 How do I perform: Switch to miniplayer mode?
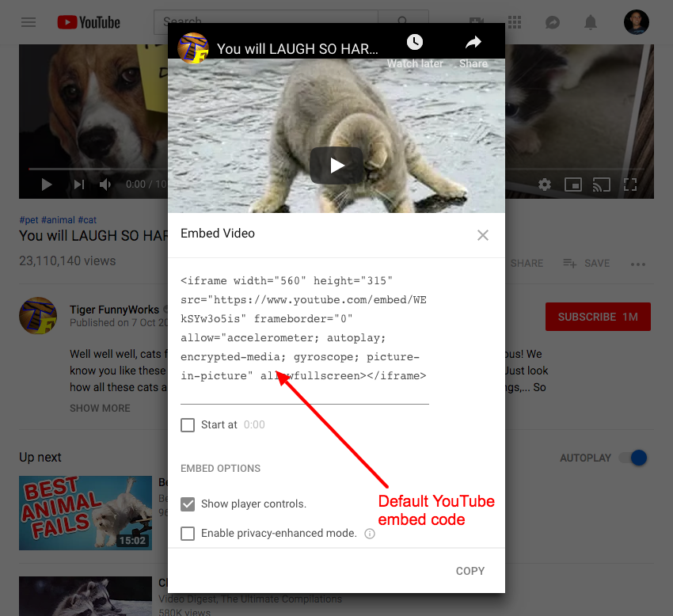[x=573, y=184]
